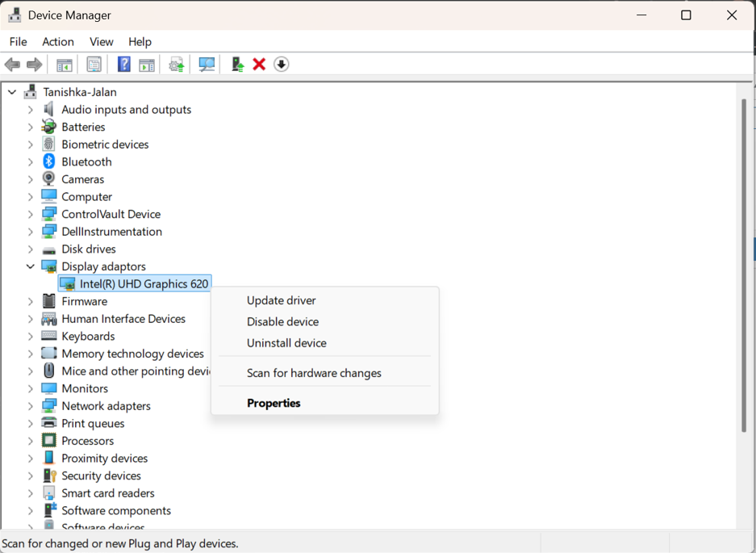The height and width of the screenshot is (553, 756).
Task: Open the Help menu
Action: (140, 41)
